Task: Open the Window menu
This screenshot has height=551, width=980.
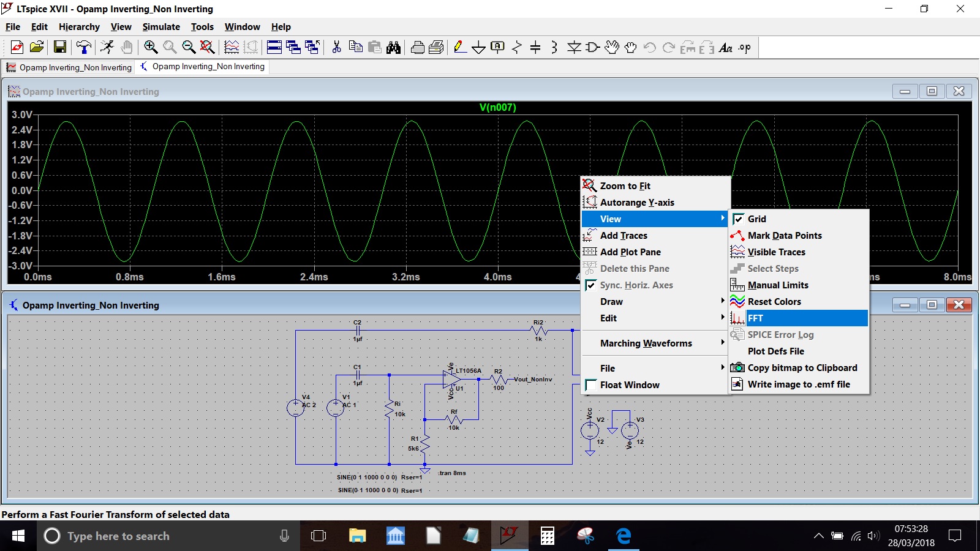Action: (242, 27)
